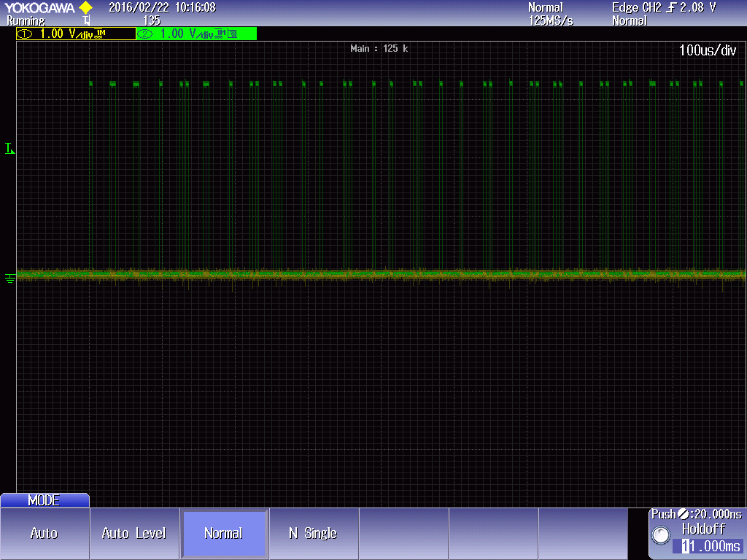
Task: Select N Single trigger mode
Action: pos(313,534)
